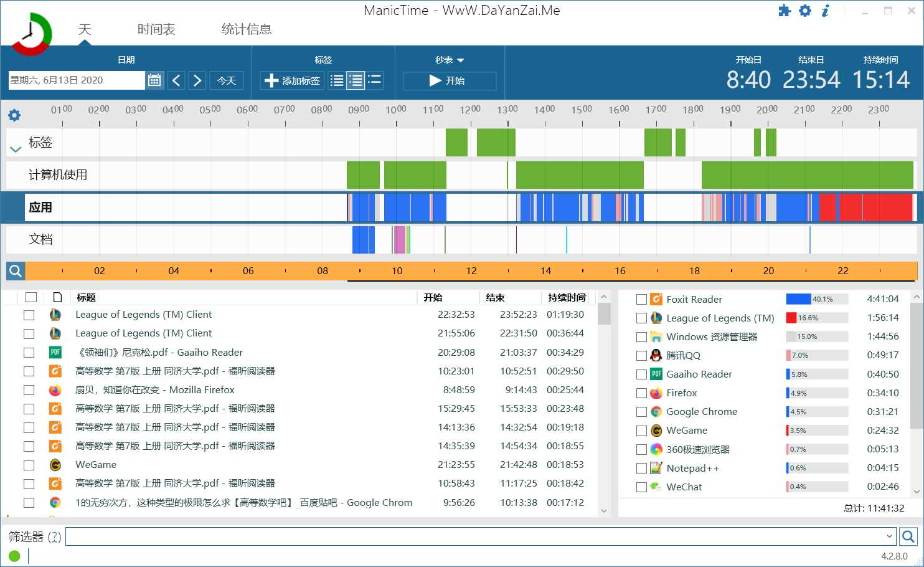Click the Windows 资源管理器 15.0% bar

817,336
